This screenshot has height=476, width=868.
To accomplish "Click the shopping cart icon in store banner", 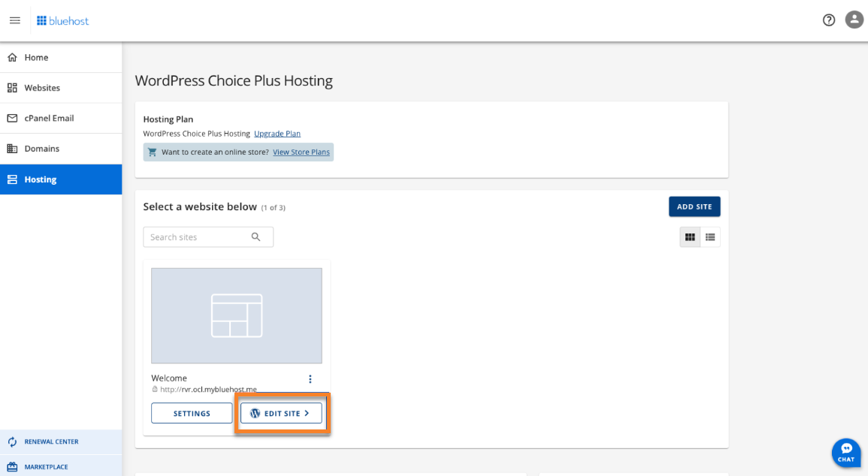I will pyautogui.click(x=153, y=152).
